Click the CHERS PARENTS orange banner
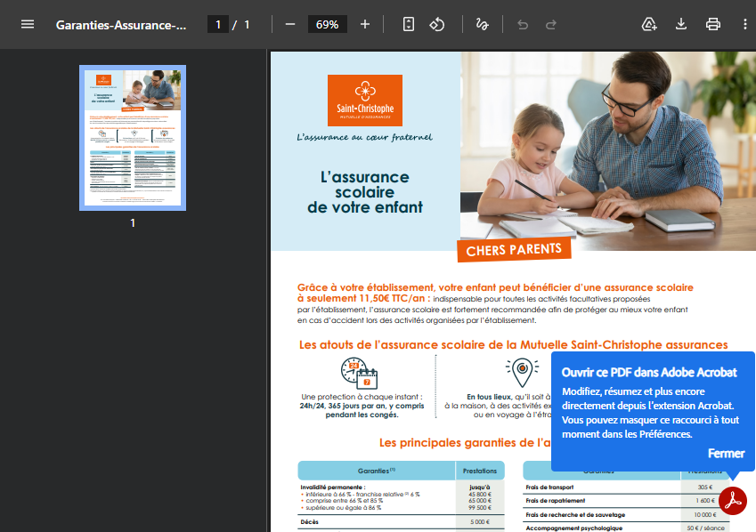Image resolution: width=756 pixels, height=532 pixels. point(514,250)
